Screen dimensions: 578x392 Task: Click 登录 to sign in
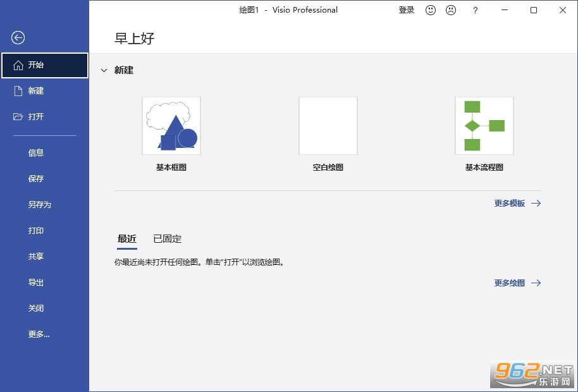tap(407, 10)
